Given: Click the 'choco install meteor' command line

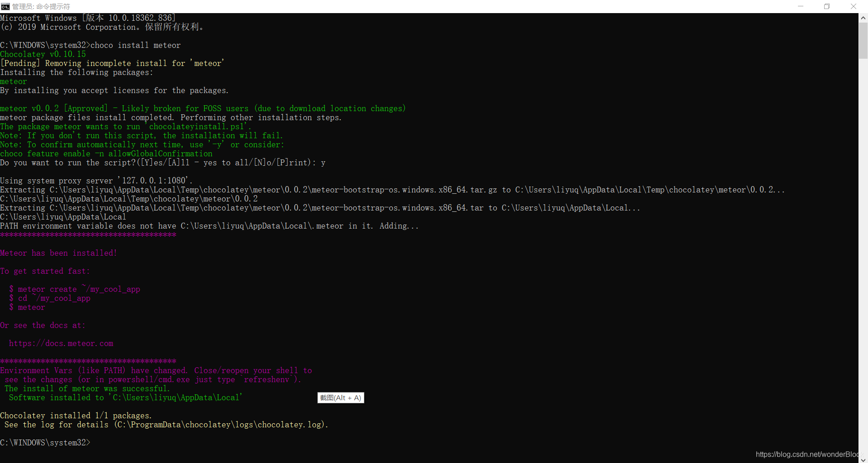Looking at the screenshot, I should 90,45.
